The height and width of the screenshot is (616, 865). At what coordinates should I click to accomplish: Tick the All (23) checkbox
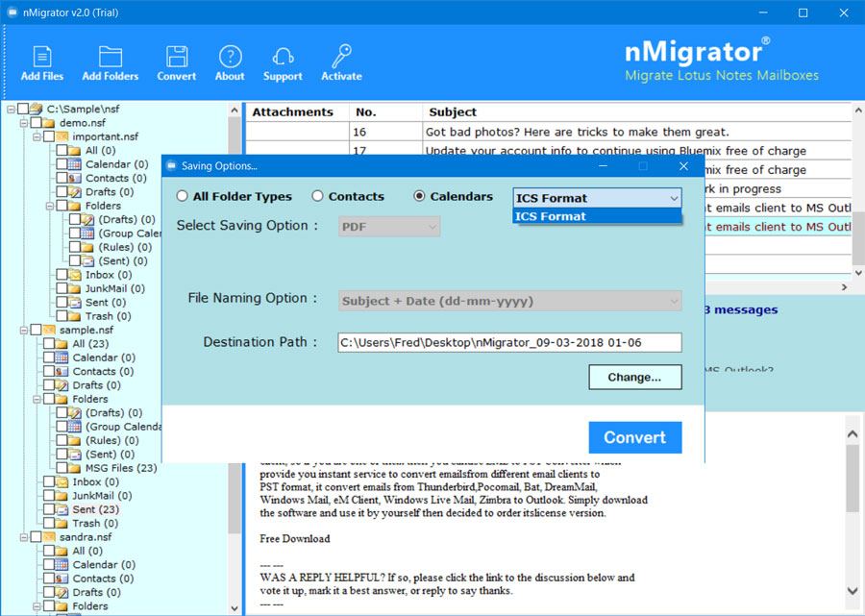tap(49, 344)
